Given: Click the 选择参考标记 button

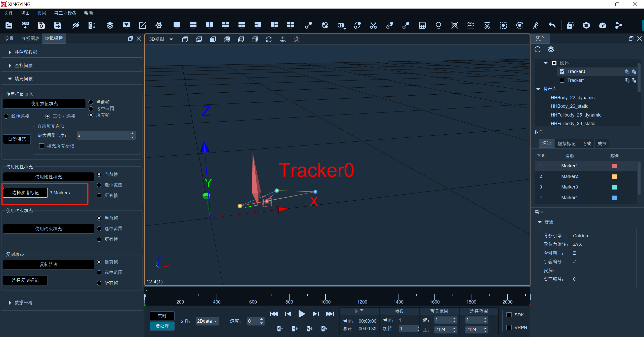Looking at the screenshot, I should (x=25, y=193).
